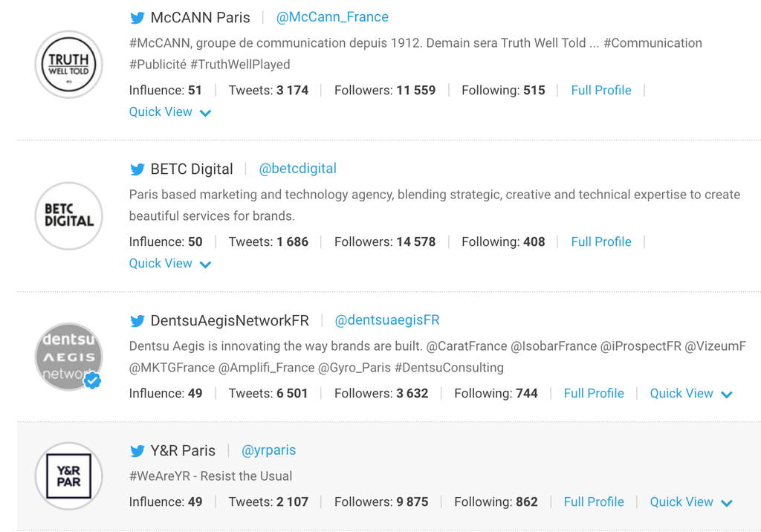Image resolution: width=761 pixels, height=532 pixels.
Task: Expand Quick View for DentsuAegisNetworkFR
Action: [690, 394]
